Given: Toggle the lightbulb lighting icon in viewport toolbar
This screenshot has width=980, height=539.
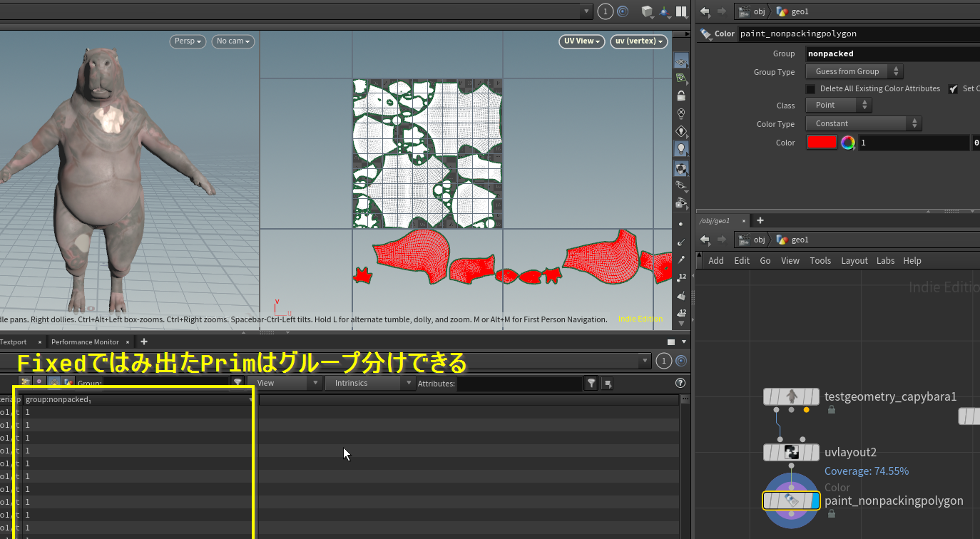Looking at the screenshot, I should click(x=681, y=149).
